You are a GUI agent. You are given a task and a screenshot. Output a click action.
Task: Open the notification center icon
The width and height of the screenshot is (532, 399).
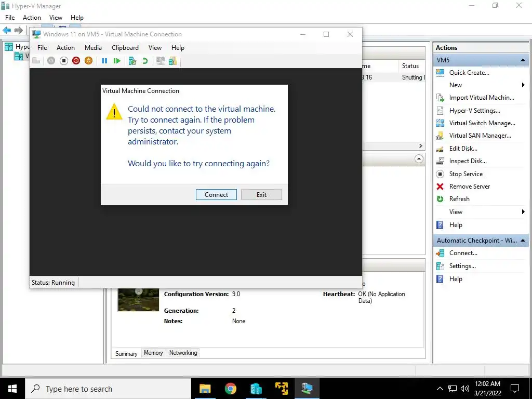tap(515, 389)
